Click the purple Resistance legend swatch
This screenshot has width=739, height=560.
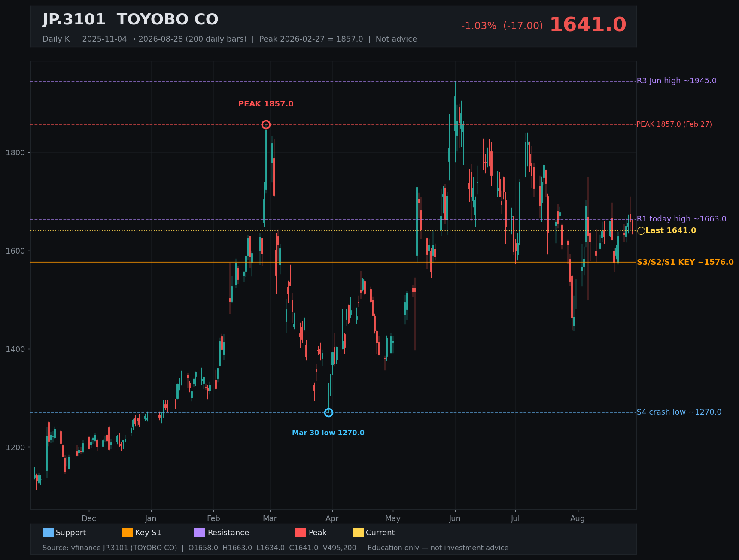200,533
